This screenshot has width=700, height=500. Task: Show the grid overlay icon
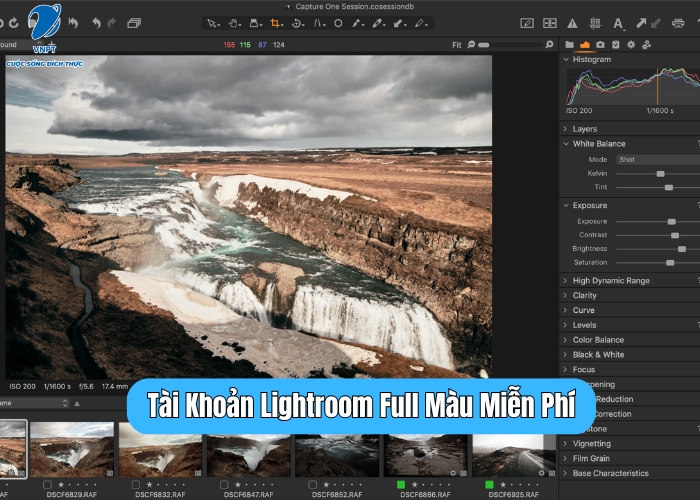(x=595, y=23)
